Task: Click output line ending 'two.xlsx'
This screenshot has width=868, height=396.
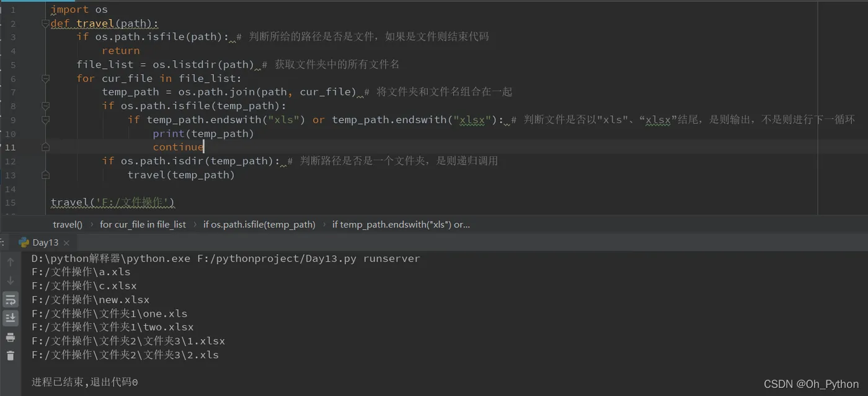Action: tap(113, 327)
